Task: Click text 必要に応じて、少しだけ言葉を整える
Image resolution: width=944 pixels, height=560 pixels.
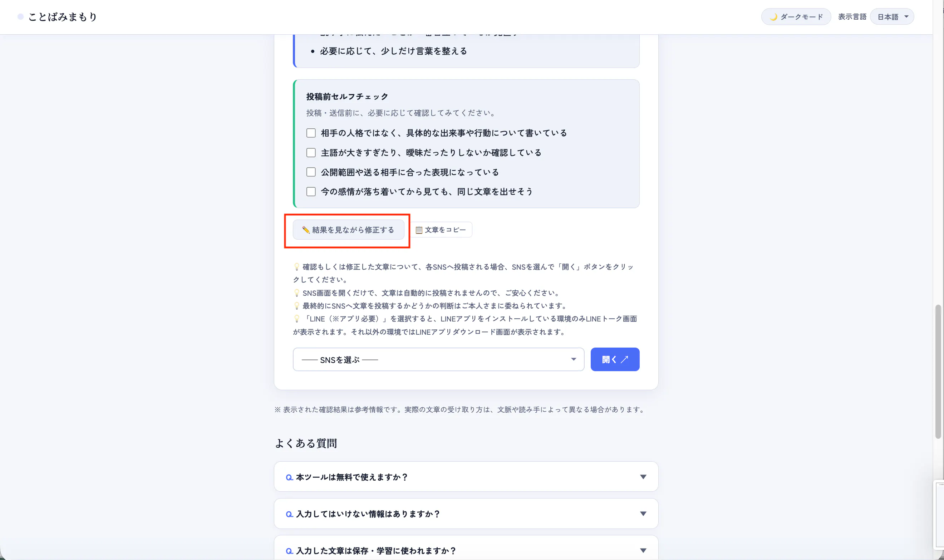Action: pos(394,51)
